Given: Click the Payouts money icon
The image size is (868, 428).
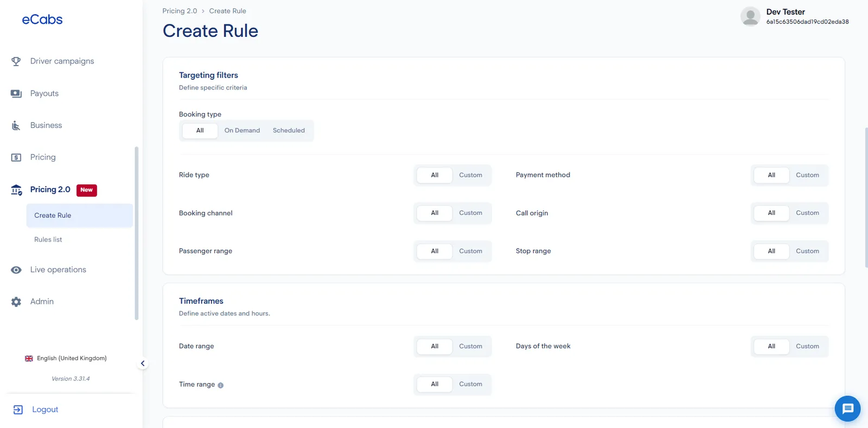Looking at the screenshot, I should pos(16,93).
